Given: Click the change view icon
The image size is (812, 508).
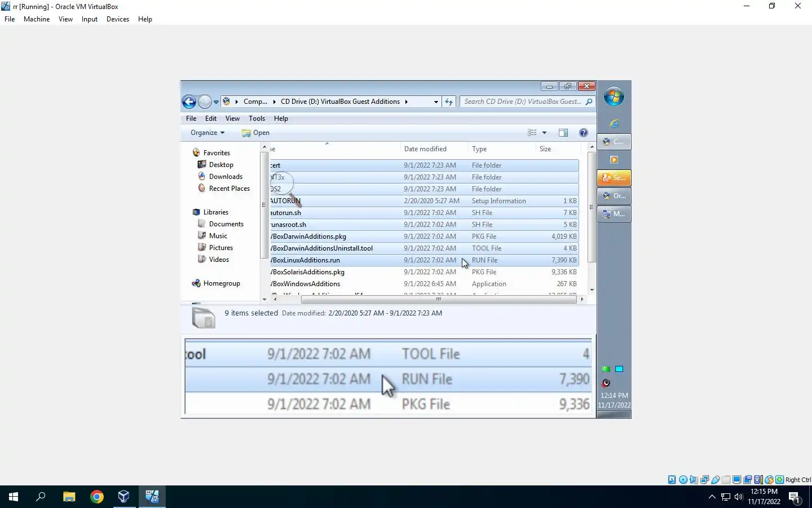Looking at the screenshot, I should pyautogui.click(x=532, y=133).
